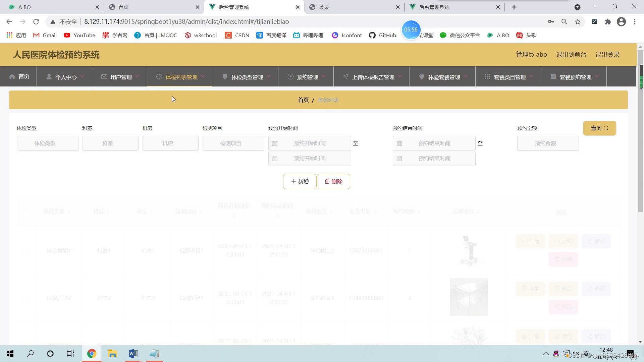
Task: Check the first table row's checkbox
Action: 25,251
